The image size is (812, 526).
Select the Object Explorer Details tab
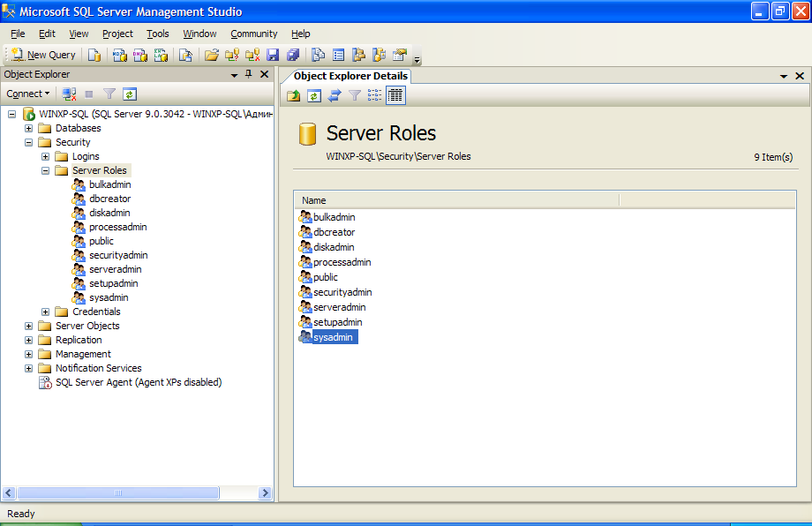pyautogui.click(x=350, y=76)
